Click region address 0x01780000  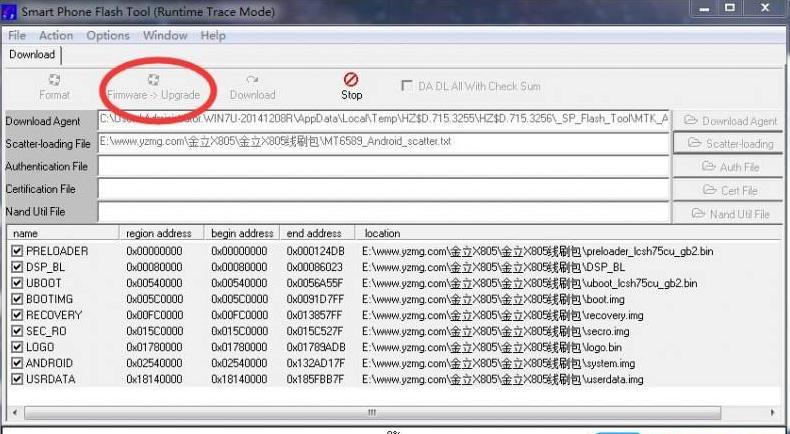154,347
